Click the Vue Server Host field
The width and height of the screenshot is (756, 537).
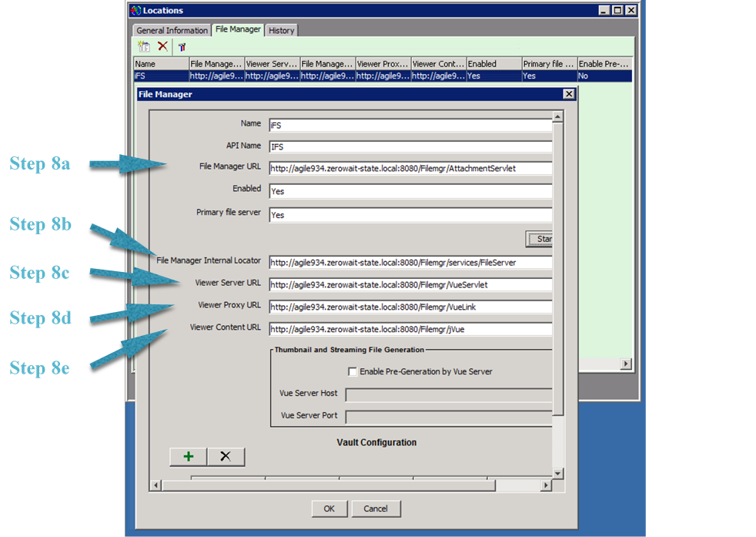(x=447, y=393)
